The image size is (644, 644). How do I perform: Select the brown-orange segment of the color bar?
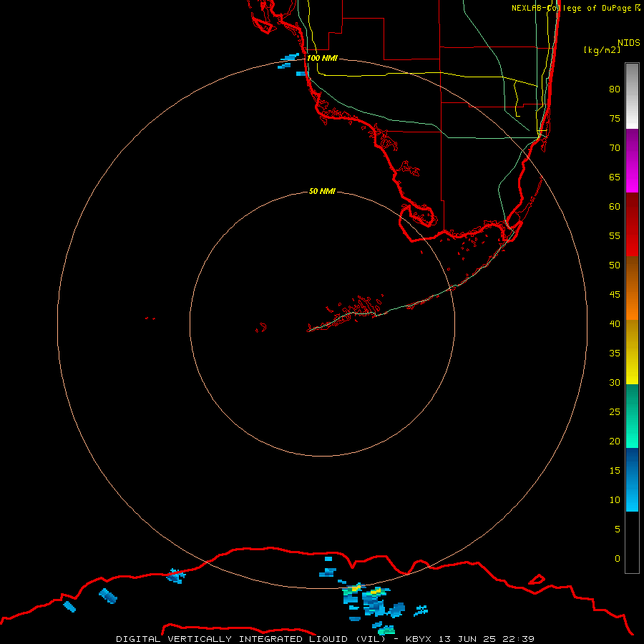click(632, 288)
